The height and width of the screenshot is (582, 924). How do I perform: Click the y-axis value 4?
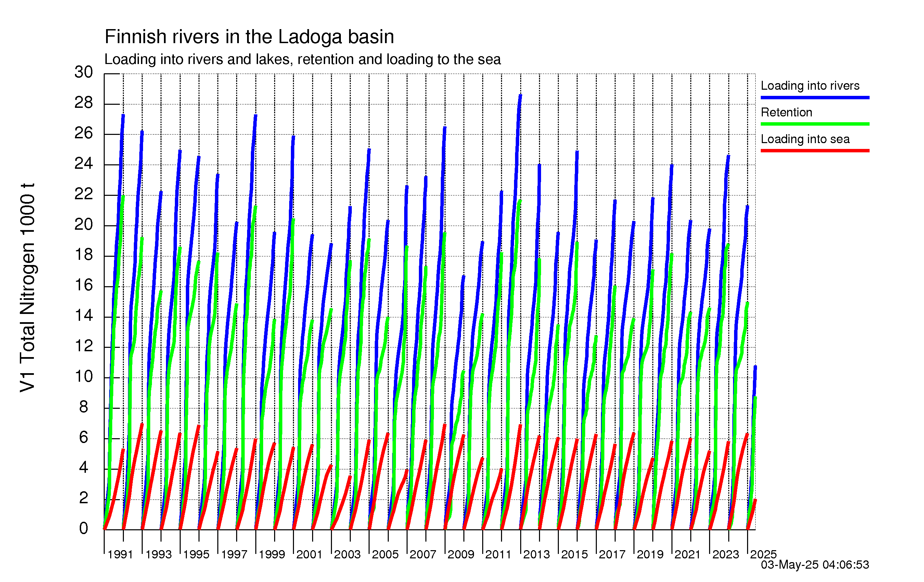84,468
